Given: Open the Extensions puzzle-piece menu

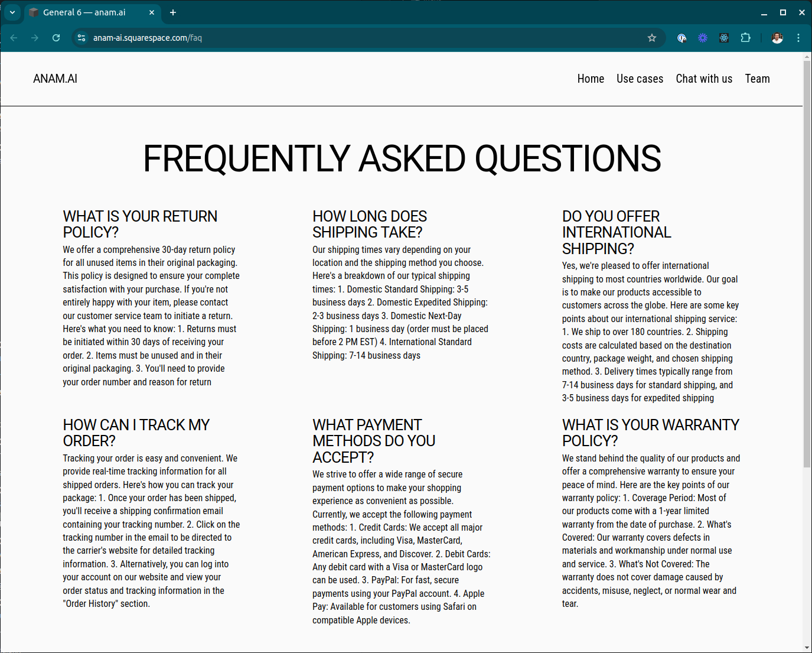Looking at the screenshot, I should pyautogui.click(x=745, y=37).
